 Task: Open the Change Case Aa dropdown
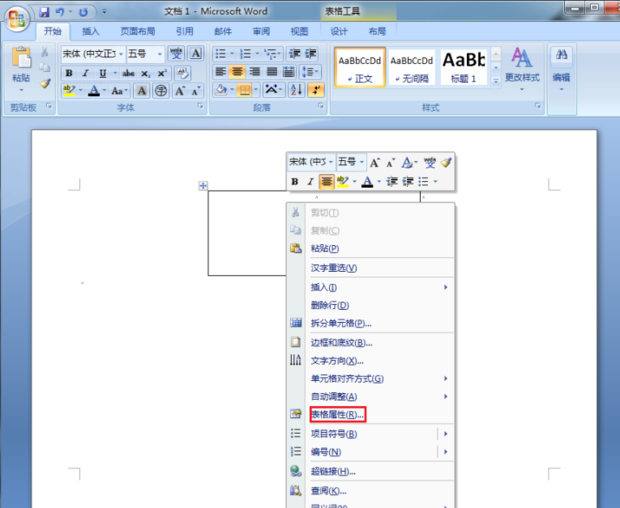[119, 91]
